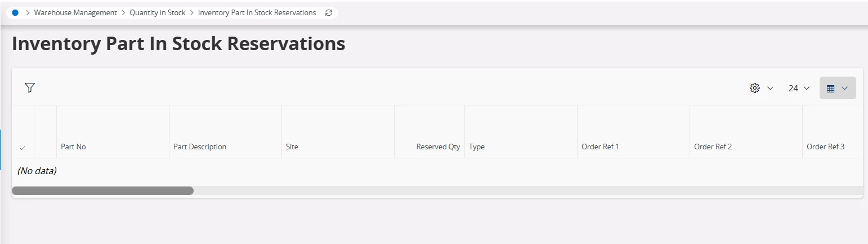Image resolution: width=868 pixels, height=244 pixels.
Task: Navigate to Quantity in Stock breadcrumb
Action: click(158, 12)
